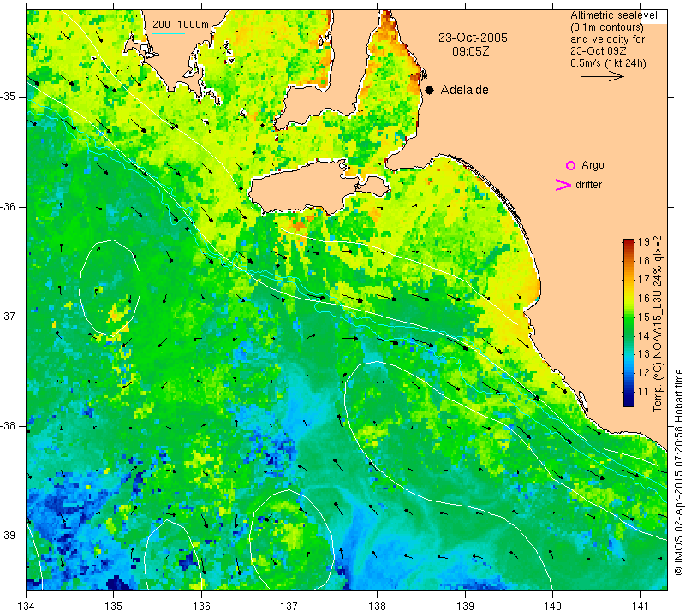This screenshot has width=685, height=616.
Task: Click the colorbar tick label '14'
Action: (x=644, y=335)
